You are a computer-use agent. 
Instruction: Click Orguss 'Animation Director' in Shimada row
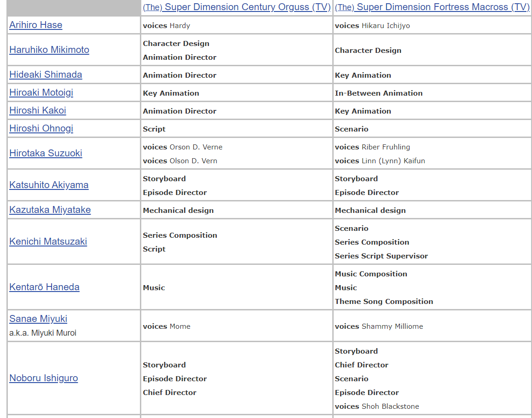pyautogui.click(x=179, y=75)
